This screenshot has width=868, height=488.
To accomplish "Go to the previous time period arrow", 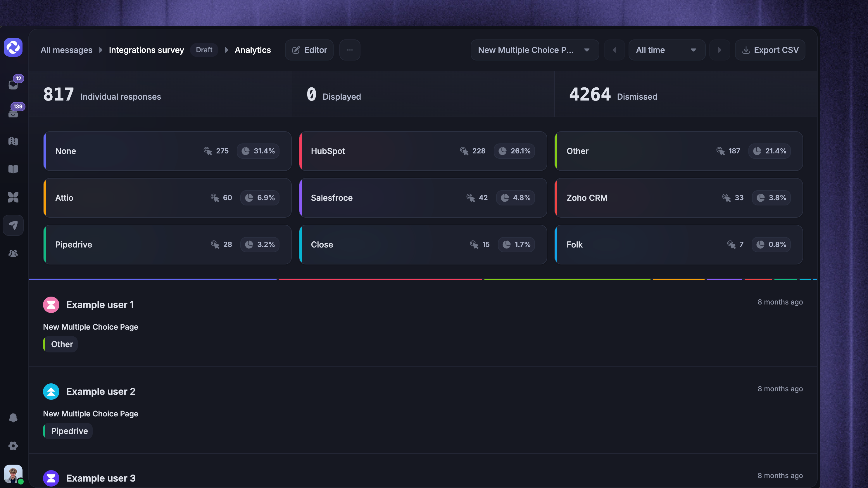I will coord(614,50).
